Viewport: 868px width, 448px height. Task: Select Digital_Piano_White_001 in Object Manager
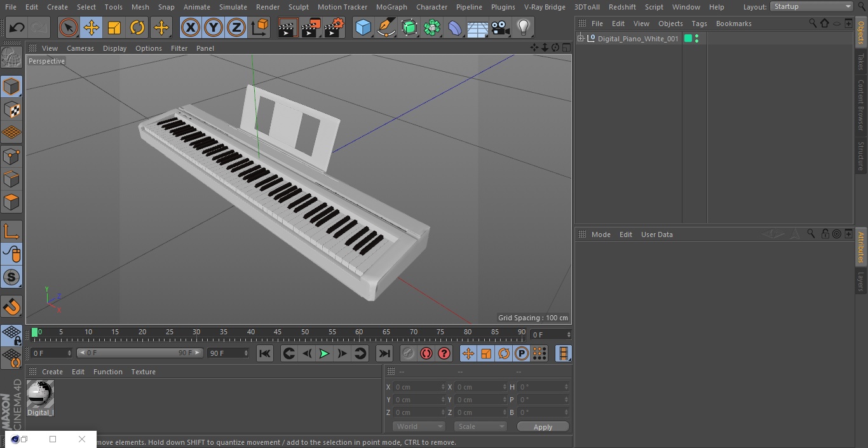tap(638, 39)
